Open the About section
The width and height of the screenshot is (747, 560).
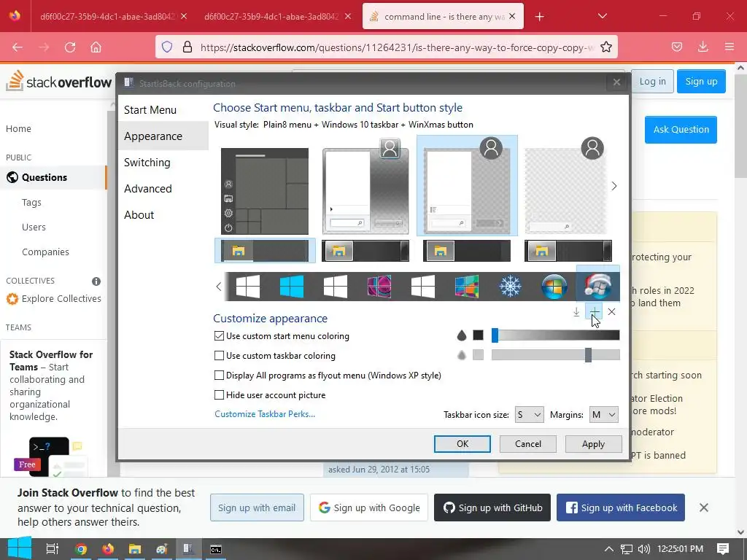[x=139, y=214]
